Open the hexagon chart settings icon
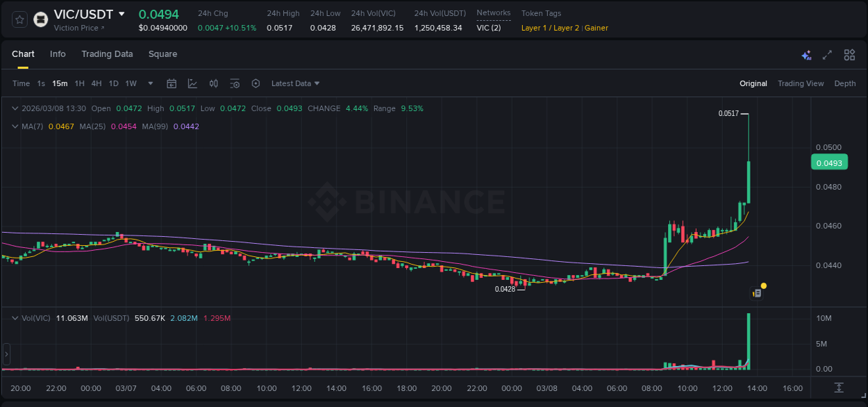This screenshot has height=407, width=868. coord(256,83)
